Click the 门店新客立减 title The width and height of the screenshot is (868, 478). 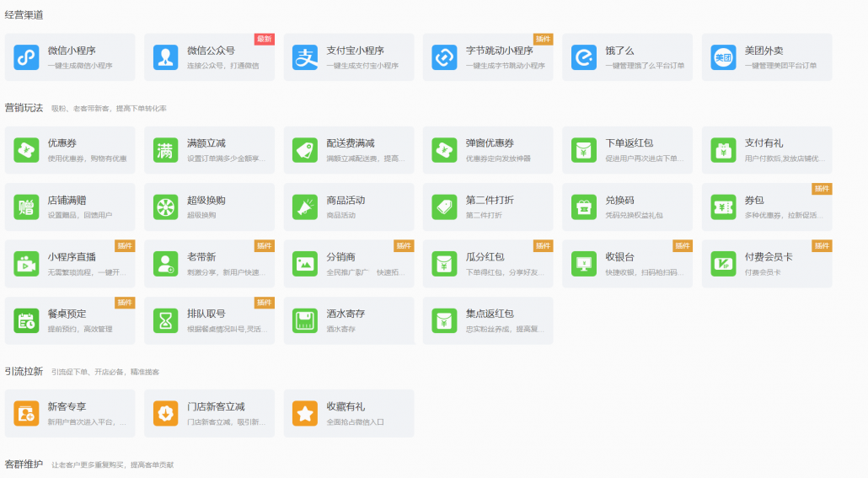(216, 406)
